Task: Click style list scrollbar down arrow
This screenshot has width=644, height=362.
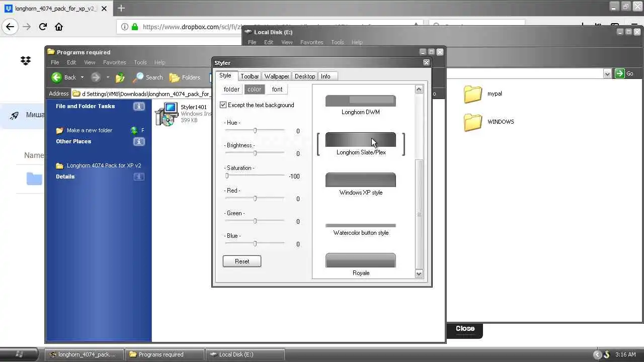Action: [x=419, y=274]
